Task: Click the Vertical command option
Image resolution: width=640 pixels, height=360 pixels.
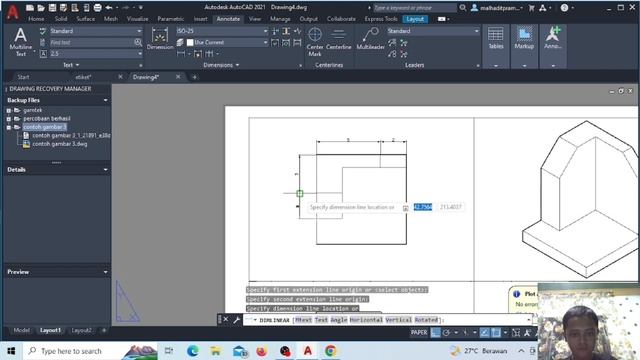Action: pyautogui.click(x=399, y=320)
